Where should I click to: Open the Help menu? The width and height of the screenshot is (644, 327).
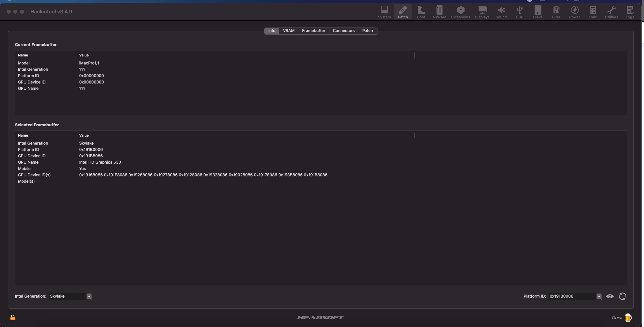pos(172,1)
